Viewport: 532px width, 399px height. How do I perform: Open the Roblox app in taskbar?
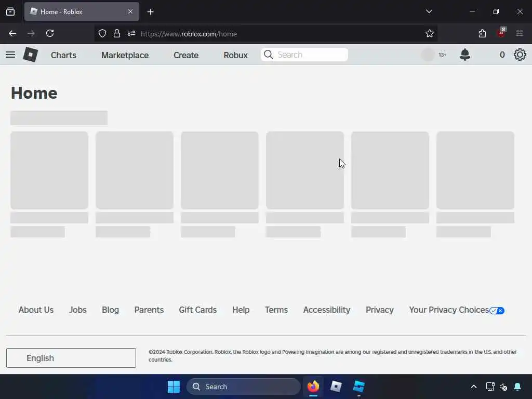336,387
